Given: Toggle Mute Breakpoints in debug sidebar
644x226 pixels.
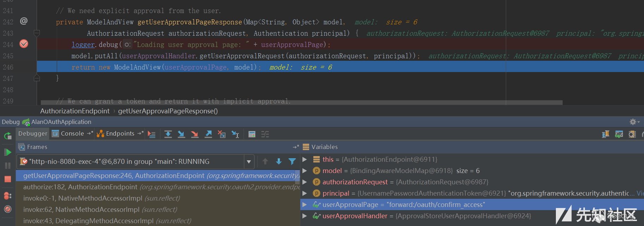Looking at the screenshot, I should click(x=7, y=209).
